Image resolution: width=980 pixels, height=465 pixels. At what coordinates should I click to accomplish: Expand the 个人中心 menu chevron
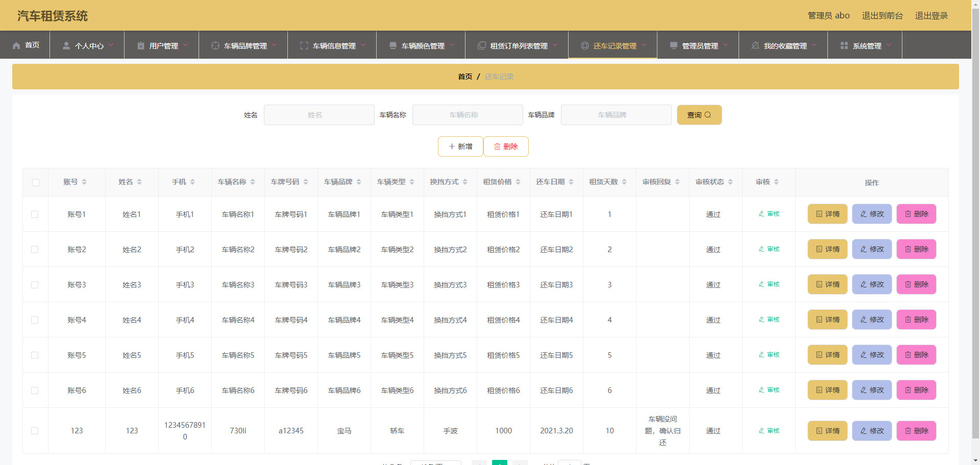pos(111,45)
